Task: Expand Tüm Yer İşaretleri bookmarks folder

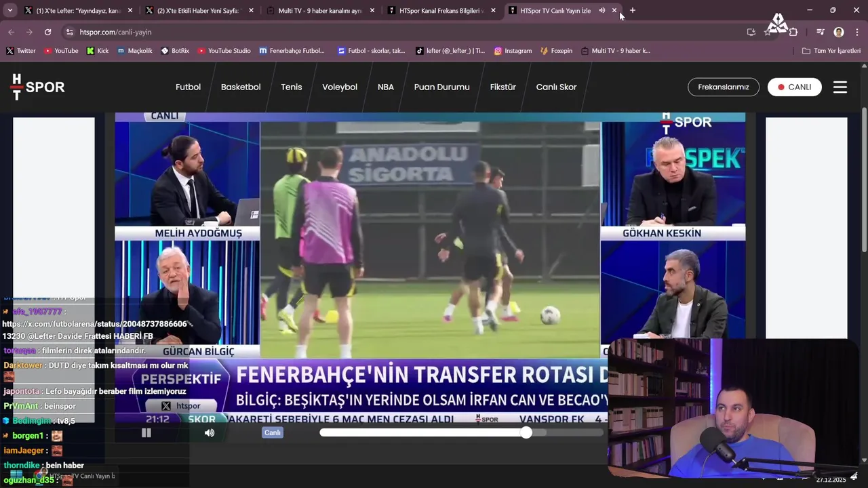Action: [x=831, y=51]
